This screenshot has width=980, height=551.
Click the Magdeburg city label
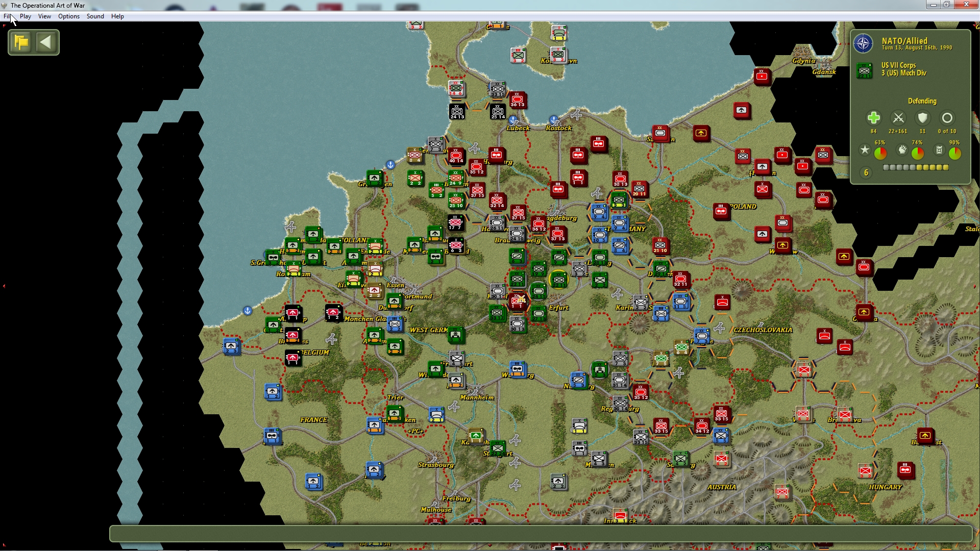click(561, 218)
